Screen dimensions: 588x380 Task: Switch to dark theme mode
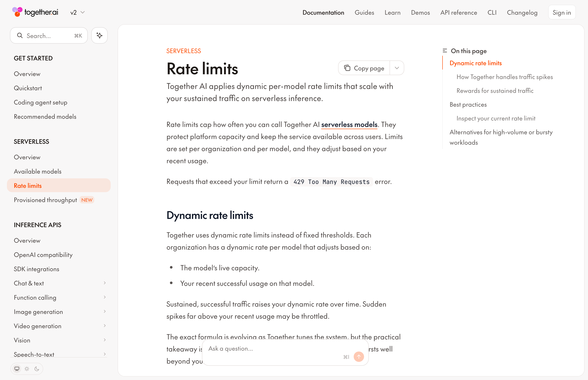(x=37, y=369)
